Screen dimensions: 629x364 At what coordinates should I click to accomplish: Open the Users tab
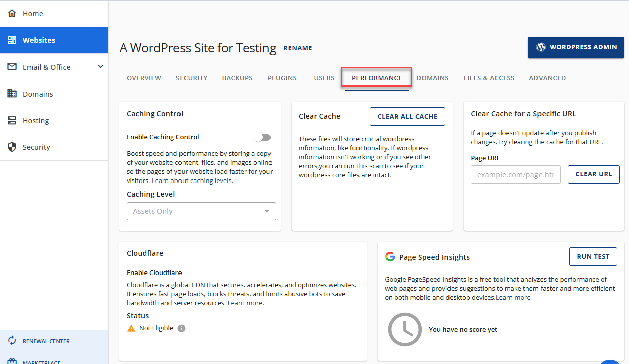tap(324, 78)
